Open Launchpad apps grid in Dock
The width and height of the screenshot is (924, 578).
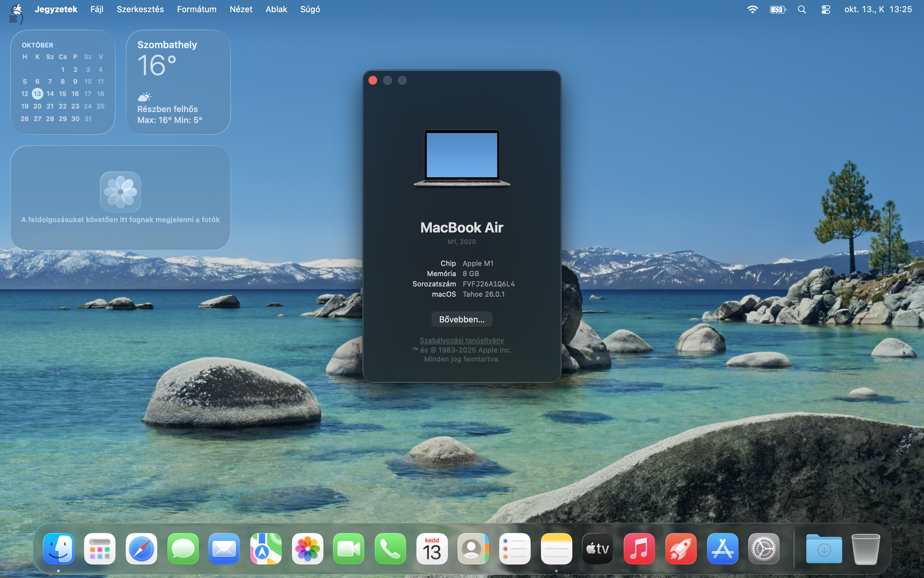tap(100, 548)
